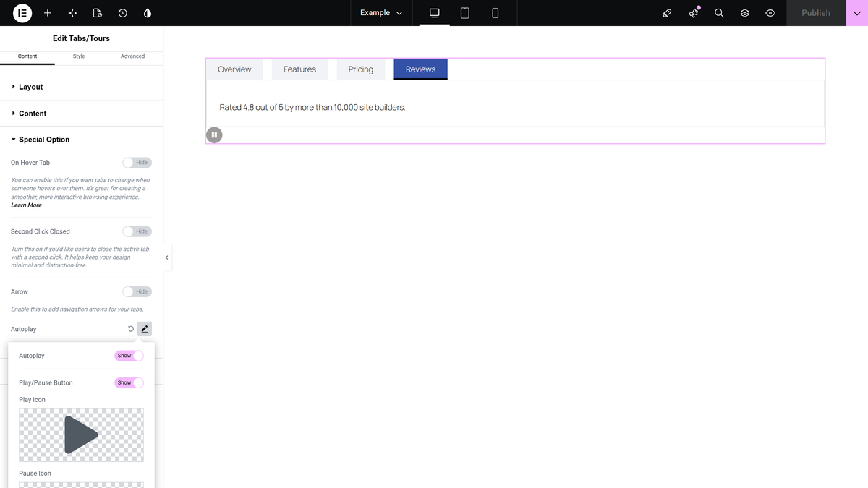This screenshot has width=868, height=488.
Task: Follow the Learn More link
Action: pos(26,205)
